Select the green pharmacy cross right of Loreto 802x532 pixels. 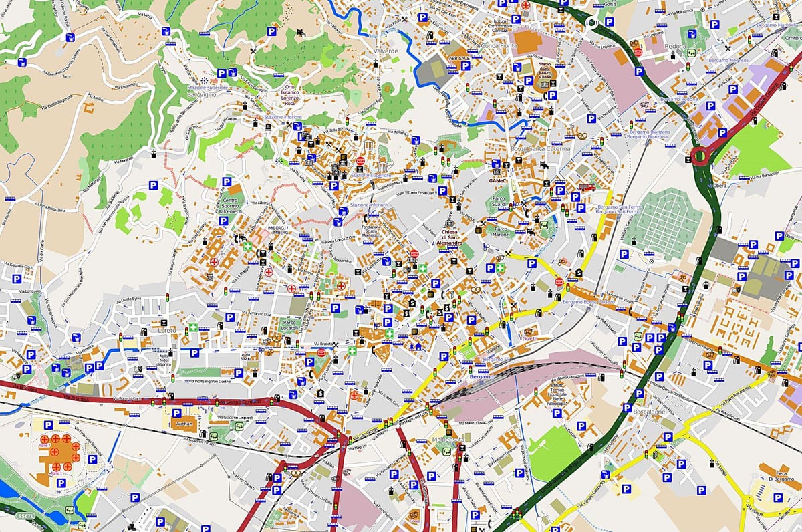point(192,327)
